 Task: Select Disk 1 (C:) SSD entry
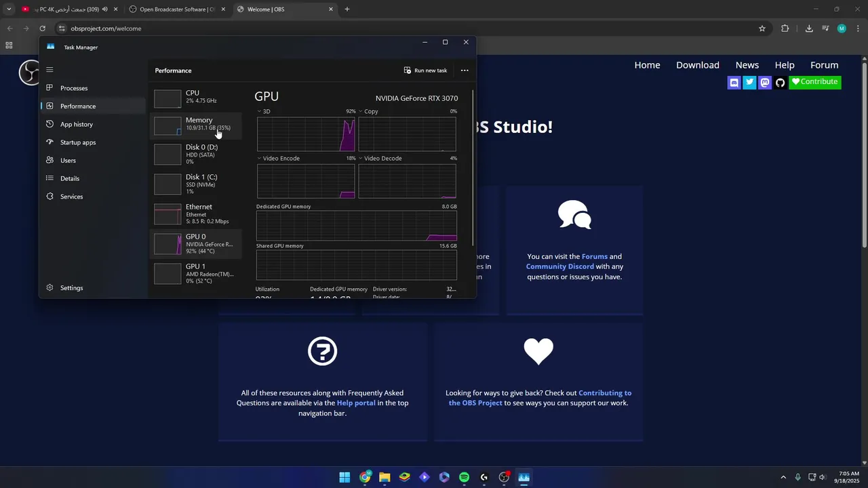(x=195, y=184)
